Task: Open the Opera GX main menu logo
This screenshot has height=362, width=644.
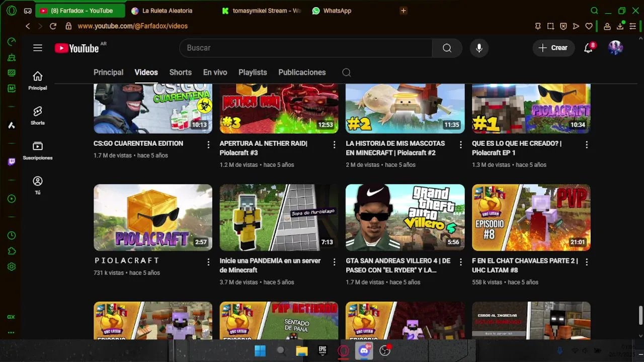Action: pyautogui.click(x=12, y=10)
